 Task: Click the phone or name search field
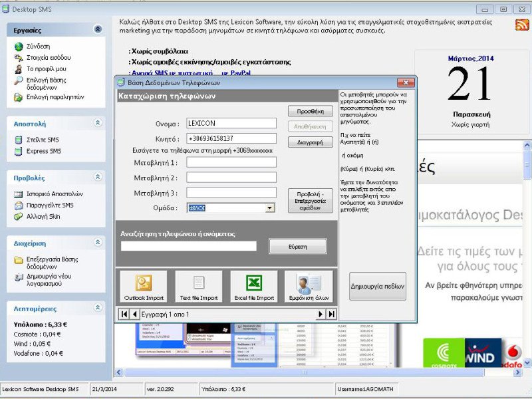[189, 246]
